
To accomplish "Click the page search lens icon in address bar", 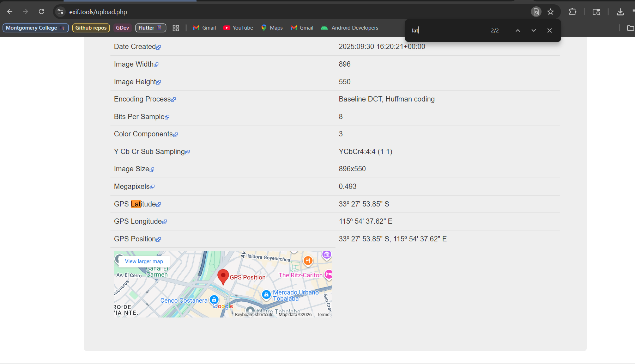I will pos(536,12).
